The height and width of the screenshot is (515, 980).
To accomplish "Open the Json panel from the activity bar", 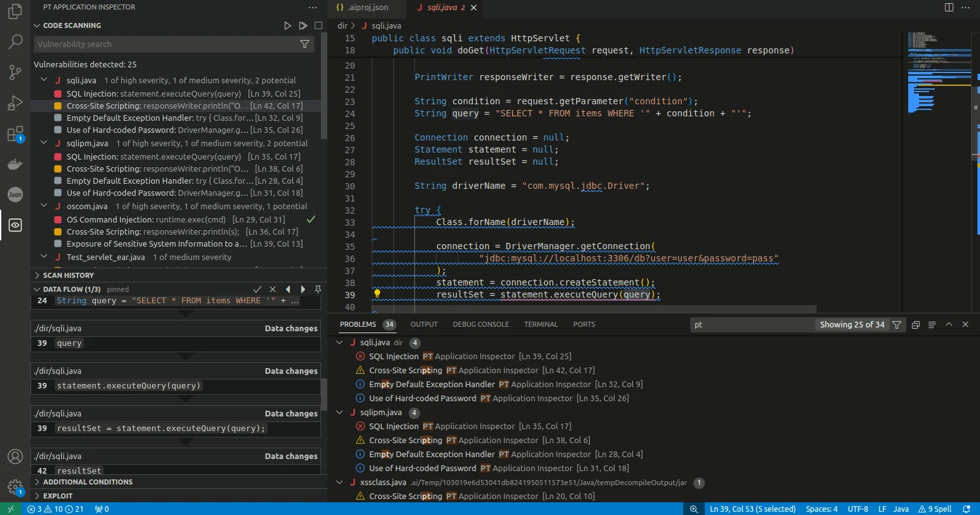I will [x=15, y=195].
